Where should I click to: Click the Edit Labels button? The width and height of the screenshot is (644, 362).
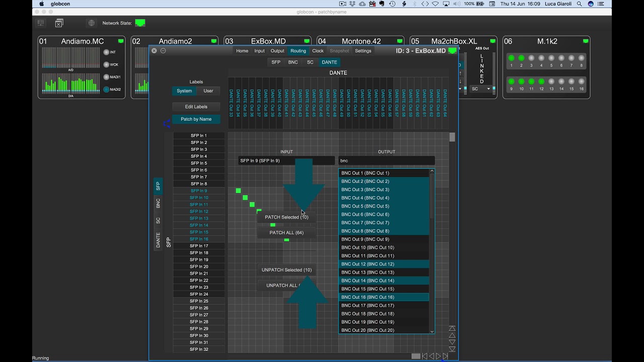pos(196,107)
